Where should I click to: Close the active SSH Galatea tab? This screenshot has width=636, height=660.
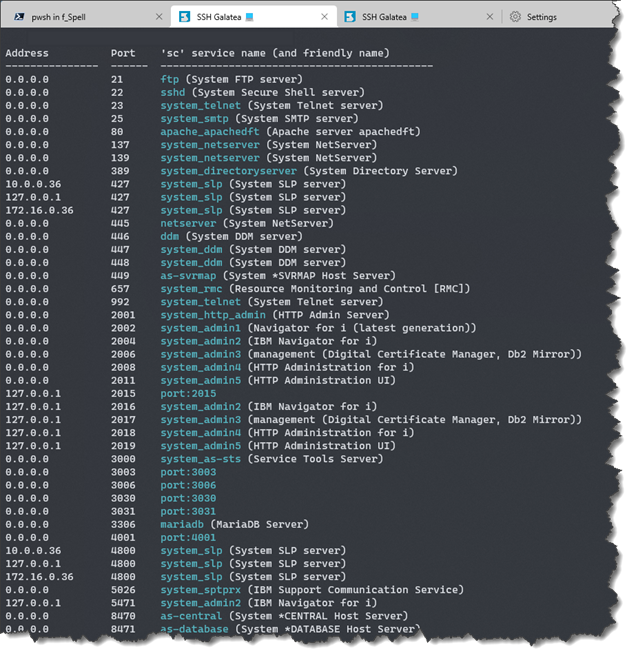pyautogui.click(x=325, y=17)
